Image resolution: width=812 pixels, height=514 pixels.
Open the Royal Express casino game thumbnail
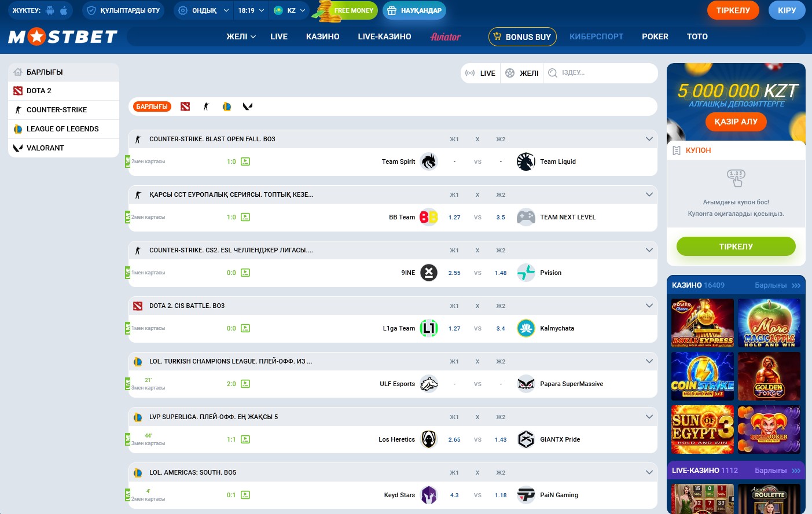point(703,323)
